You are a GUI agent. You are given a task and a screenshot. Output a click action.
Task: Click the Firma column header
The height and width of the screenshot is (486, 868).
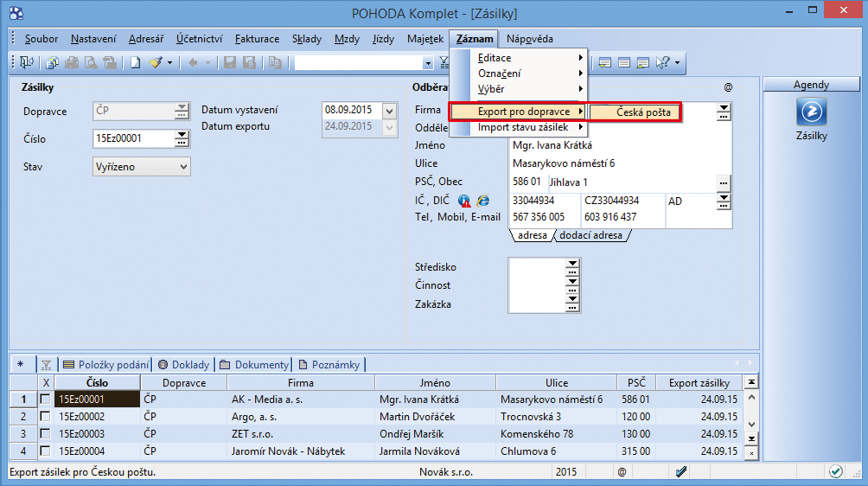click(301, 382)
